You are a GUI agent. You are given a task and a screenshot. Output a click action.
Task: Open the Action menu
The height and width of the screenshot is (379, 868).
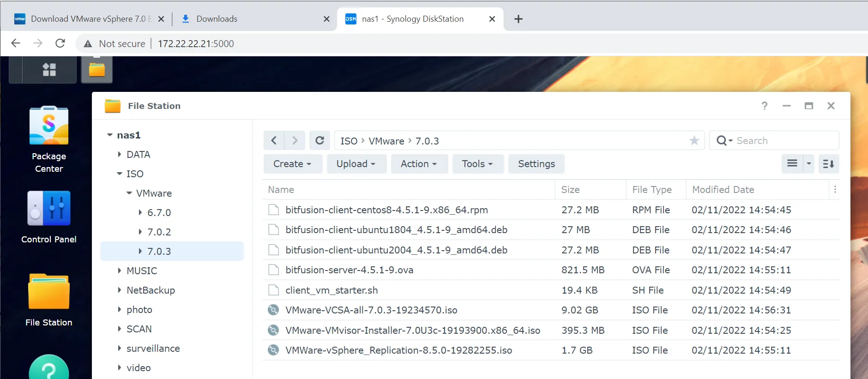coord(419,164)
